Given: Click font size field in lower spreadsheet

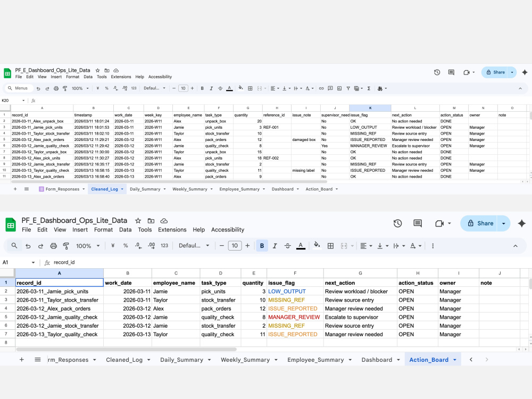Looking at the screenshot, I should [235, 246].
